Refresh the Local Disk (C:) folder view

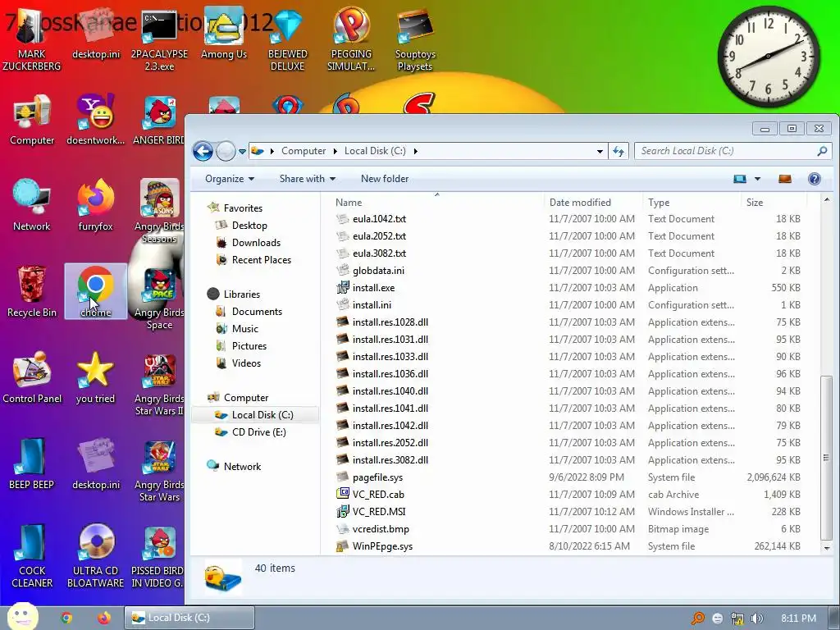tap(619, 151)
